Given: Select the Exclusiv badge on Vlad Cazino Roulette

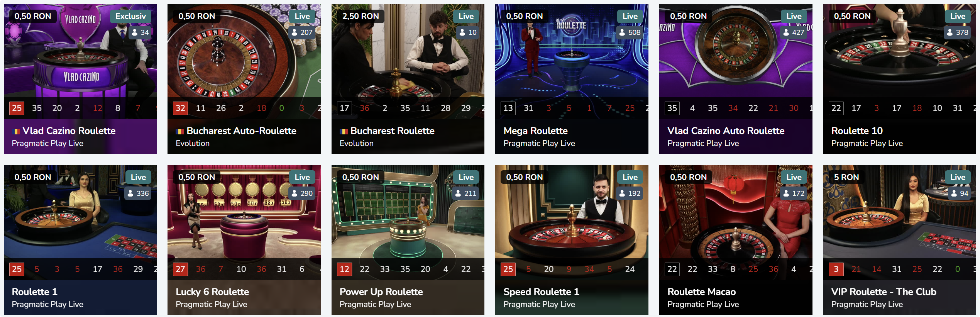Looking at the screenshot, I should click(x=130, y=16).
